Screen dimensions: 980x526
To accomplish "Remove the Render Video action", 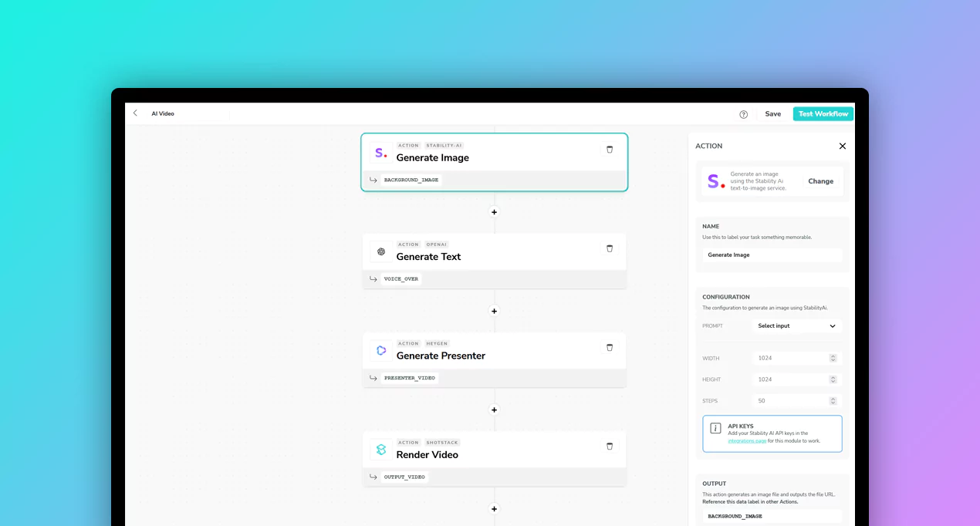I will (609, 447).
